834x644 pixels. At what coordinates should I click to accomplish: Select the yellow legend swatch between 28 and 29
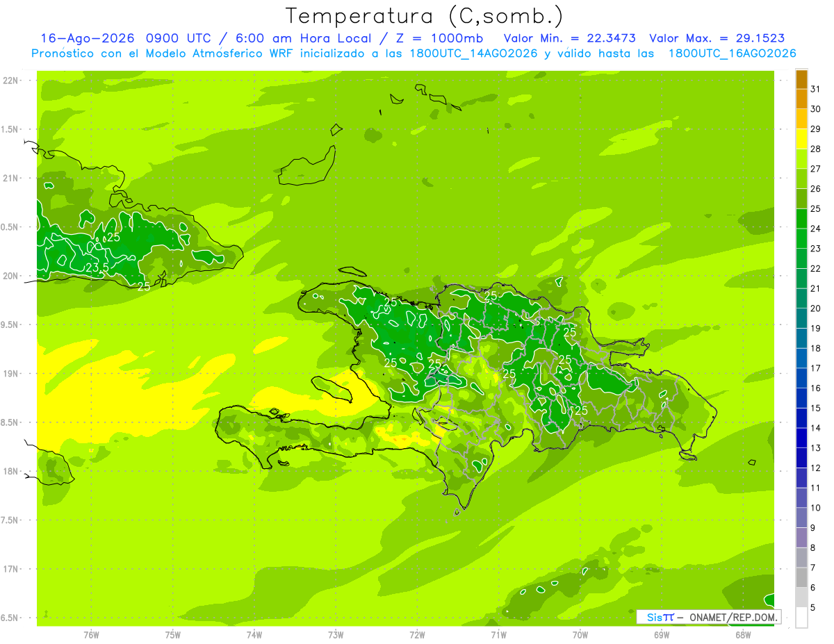pyautogui.click(x=801, y=139)
